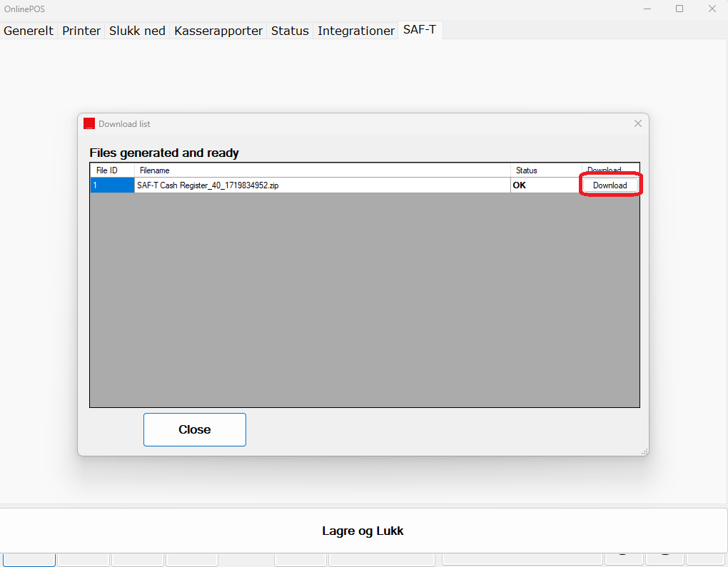Open the Status tab

(290, 31)
